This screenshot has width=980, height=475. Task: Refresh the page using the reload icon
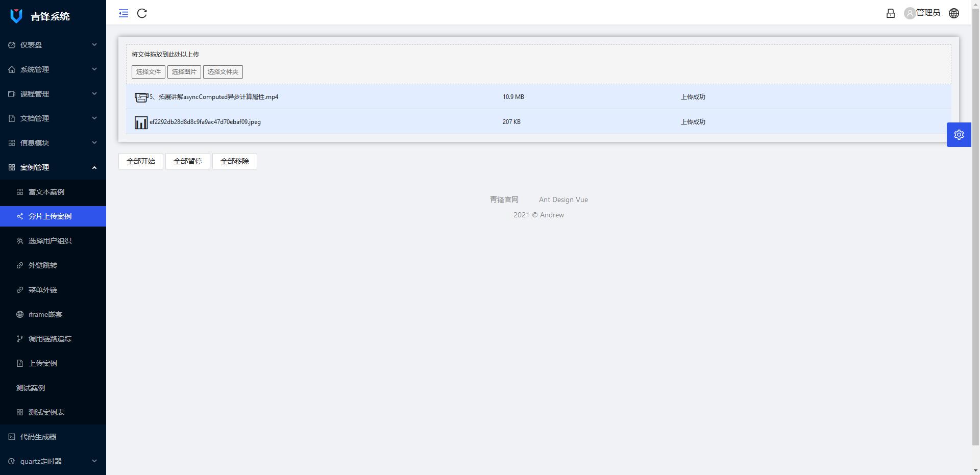pyautogui.click(x=142, y=13)
